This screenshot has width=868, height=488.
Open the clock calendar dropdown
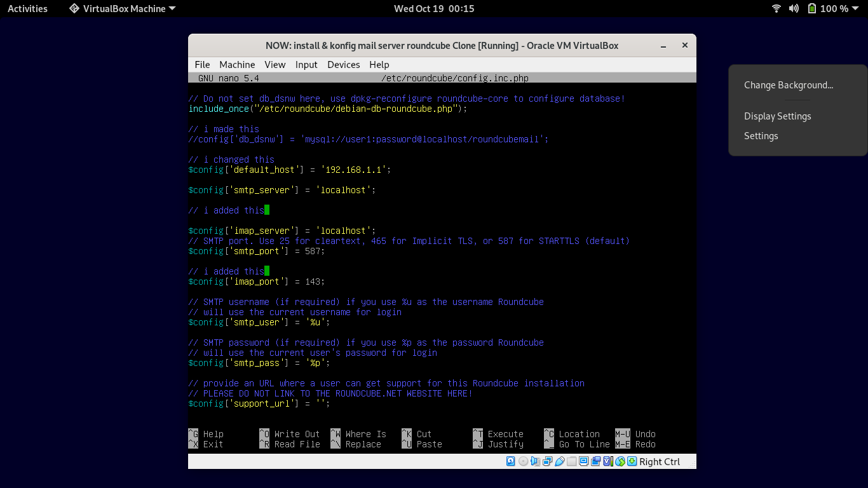pyautogui.click(x=434, y=9)
